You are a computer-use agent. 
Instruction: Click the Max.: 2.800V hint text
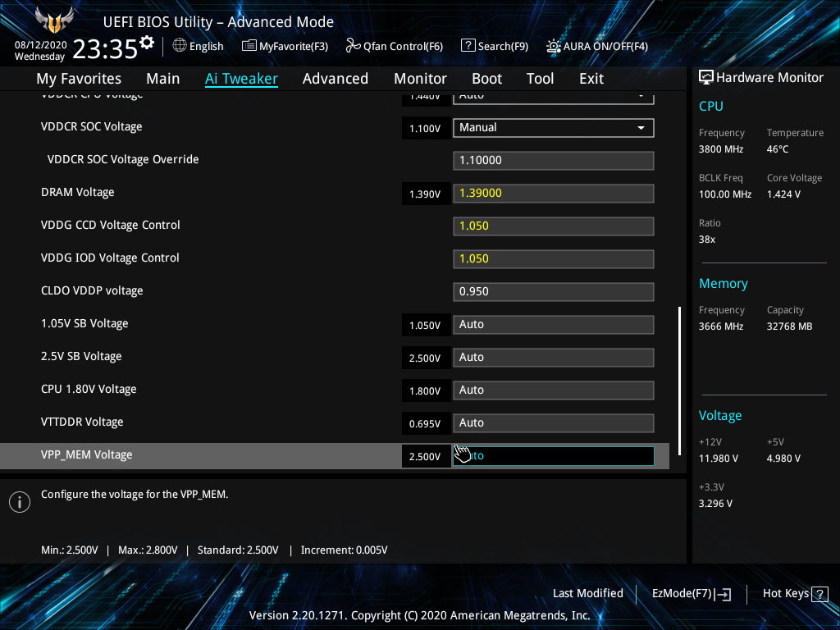click(148, 550)
